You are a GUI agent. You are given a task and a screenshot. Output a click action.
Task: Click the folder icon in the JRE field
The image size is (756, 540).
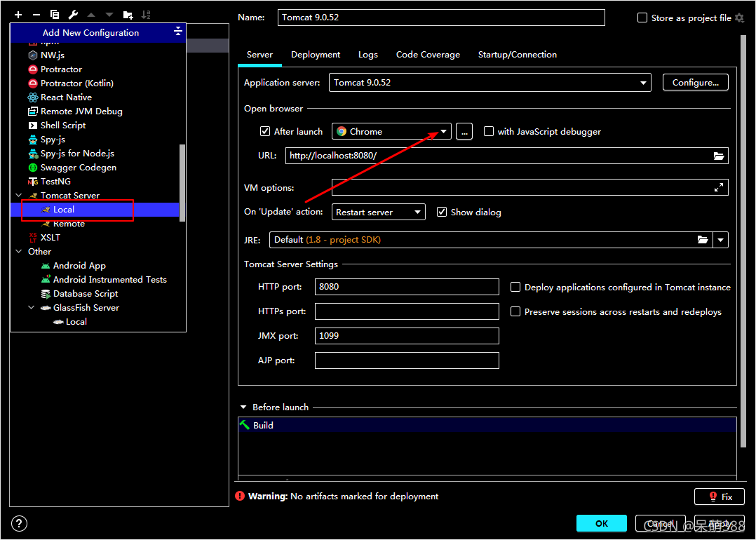coord(703,240)
